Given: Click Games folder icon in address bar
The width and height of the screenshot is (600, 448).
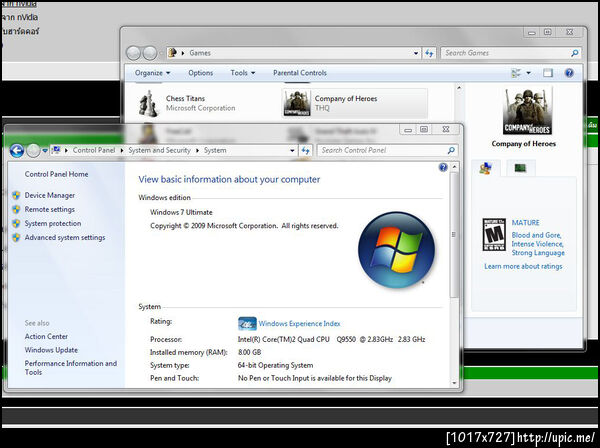Looking at the screenshot, I should (x=173, y=53).
